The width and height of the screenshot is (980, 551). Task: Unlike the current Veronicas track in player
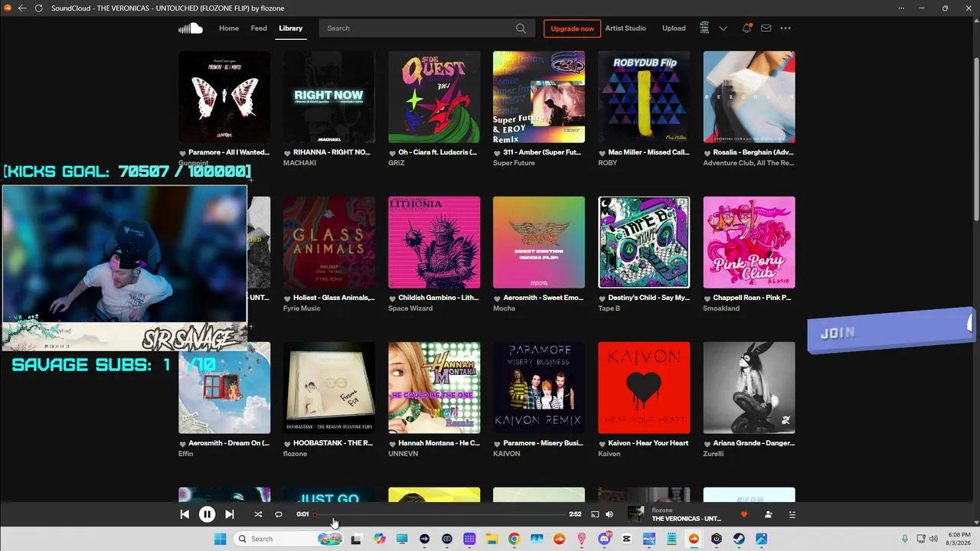pyautogui.click(x=743, y=514)
